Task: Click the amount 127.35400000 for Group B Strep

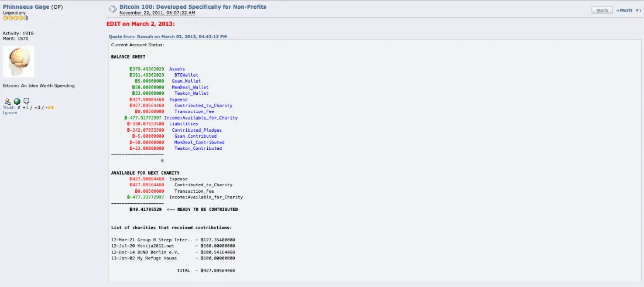Action: [x=217, y=240]
